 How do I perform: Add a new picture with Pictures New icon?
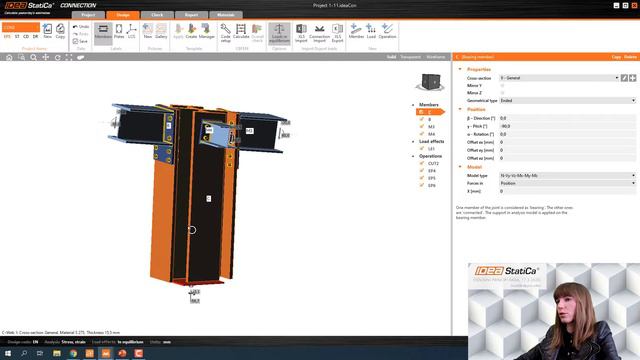click(147, 31)
